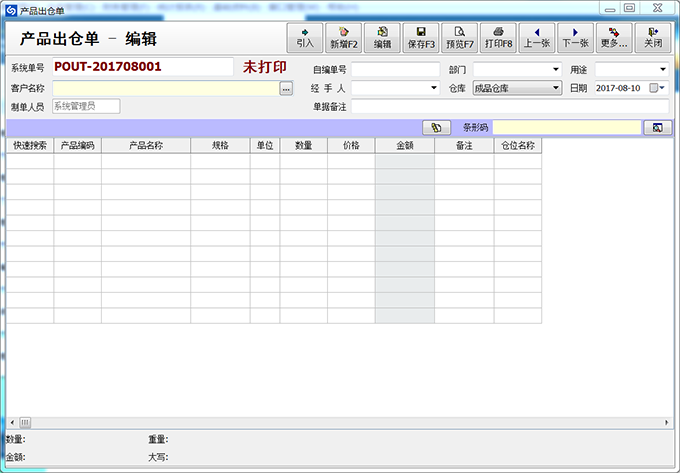Click the 规格 column header
Viewport: 680px width, 473px height.
tap(220, 146)
